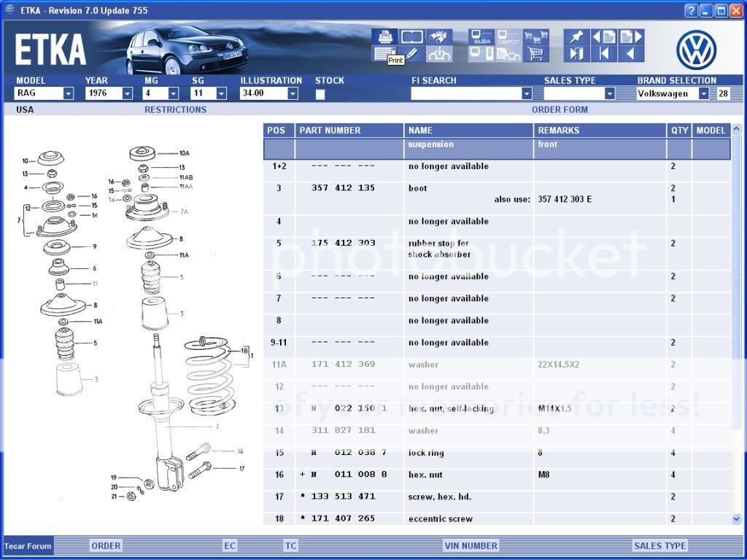Image resolution: width=747 pixels, height=560 pixels.
Task: Open the YEAR dropdown showing 1976
Action: [x=127, y=94]
